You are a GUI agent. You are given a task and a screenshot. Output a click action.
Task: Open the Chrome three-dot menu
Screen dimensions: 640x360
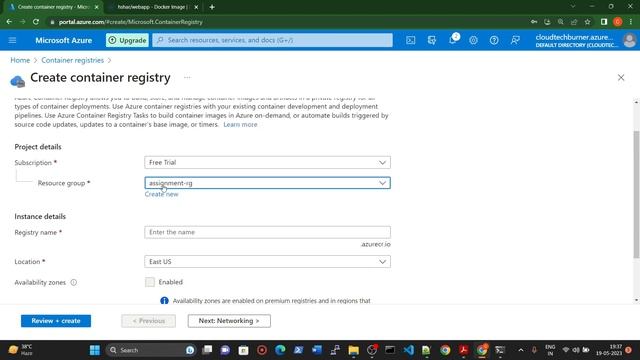[631, 22]
